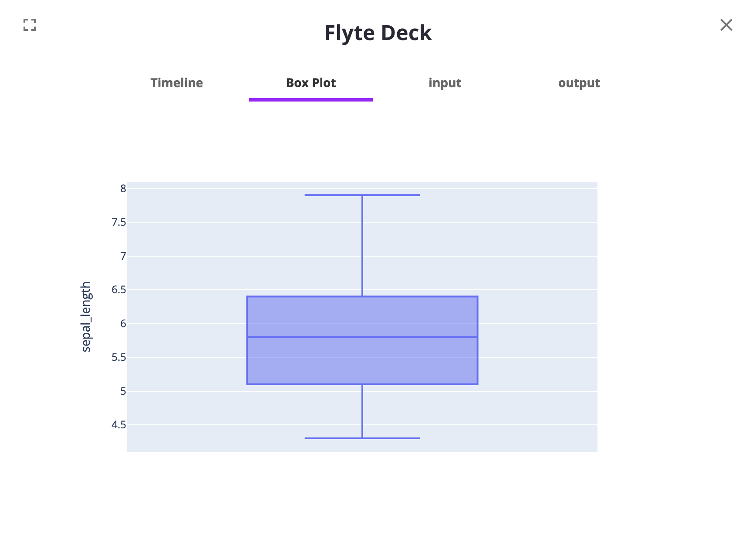Screen dimensions: 756x549
Task: Click the y-axis tick label 5.5
Action: click(x=118, y=357)
